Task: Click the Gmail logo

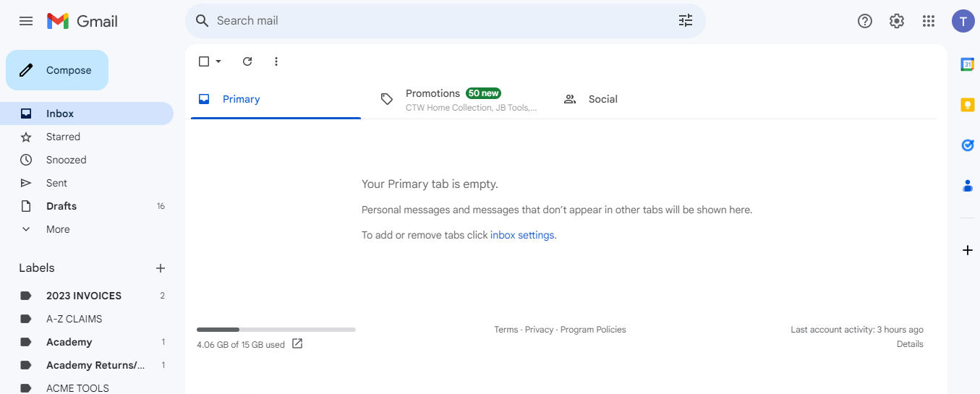Action: coord(82,21)
